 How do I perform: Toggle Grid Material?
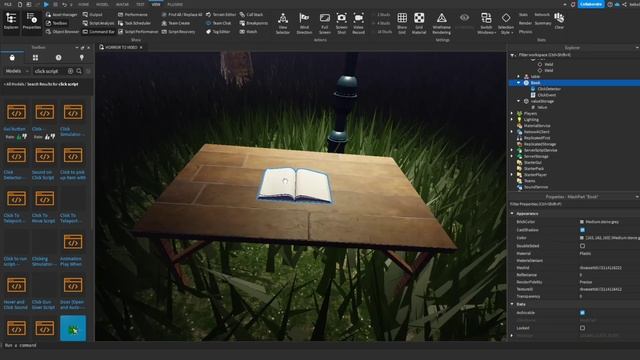click(x=419, y=23)
